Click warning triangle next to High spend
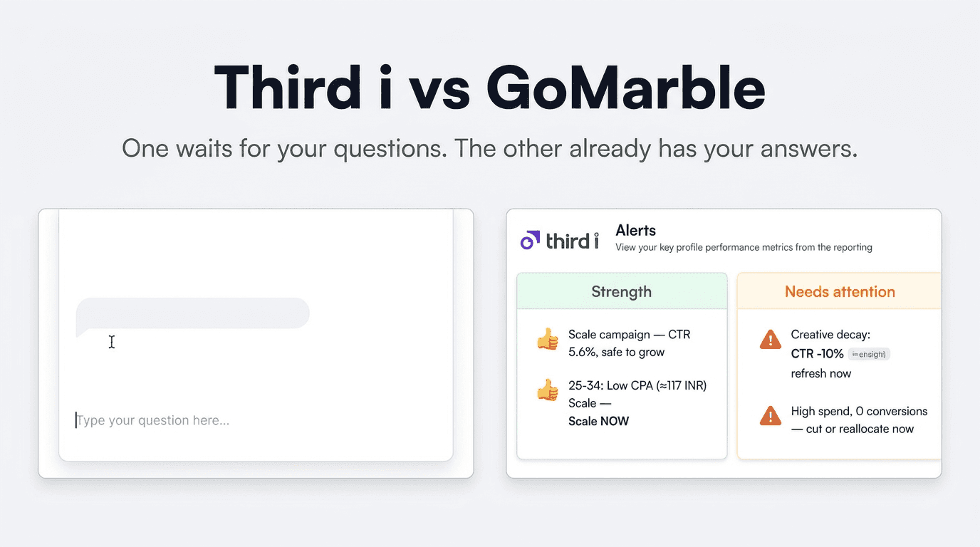 770,415
